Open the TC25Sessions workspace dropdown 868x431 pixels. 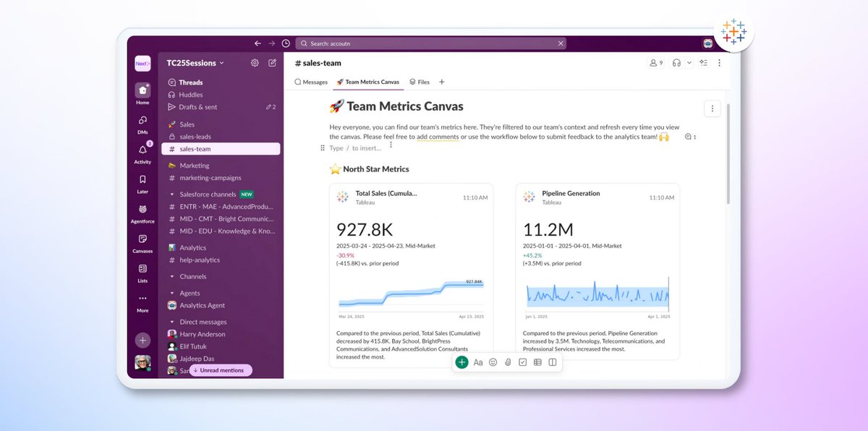click(x=195, y=63)
